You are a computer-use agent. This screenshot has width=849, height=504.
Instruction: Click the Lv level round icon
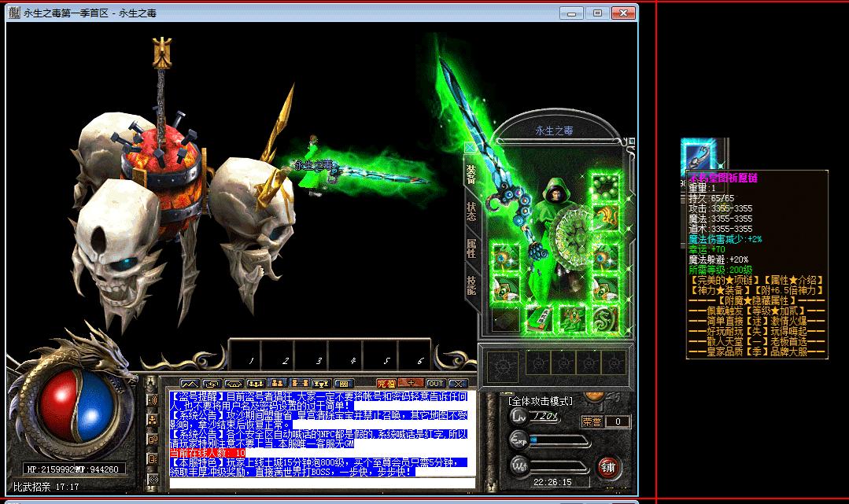pyautogui.click(x=518, y=416)
